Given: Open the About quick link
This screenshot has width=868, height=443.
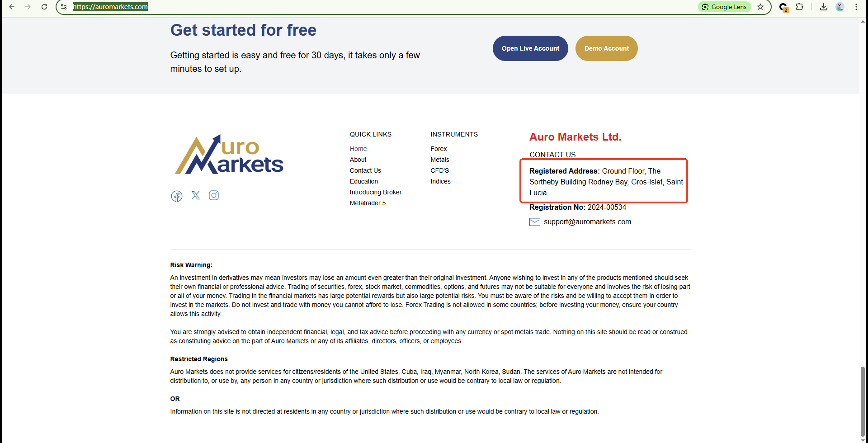Looking at the screenshot, I should (x=358, y=160).
